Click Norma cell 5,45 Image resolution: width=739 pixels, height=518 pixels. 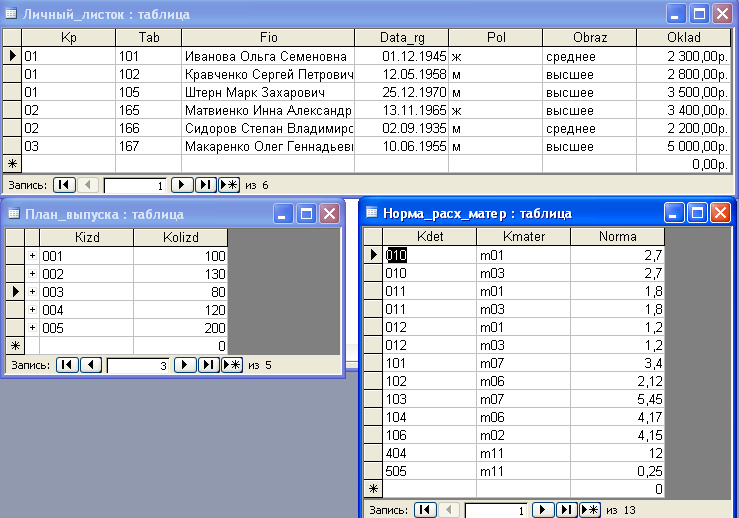tap(617, 399)
